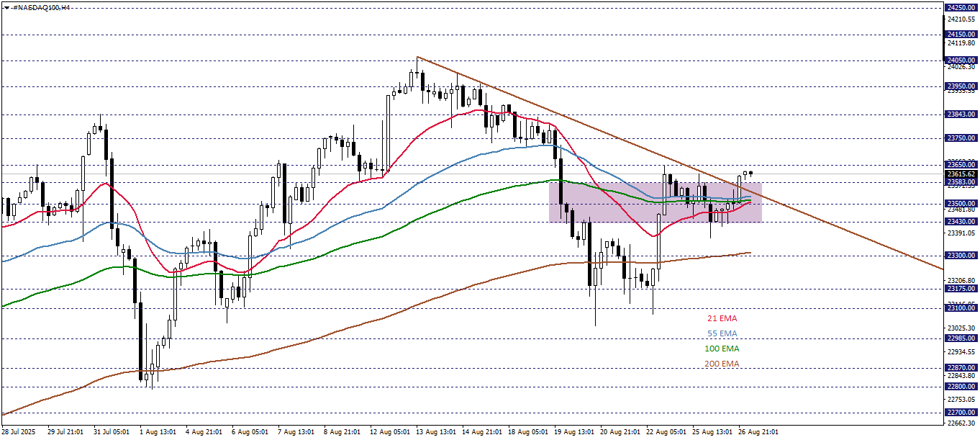980x440 pixels.
Task: Select the 24050.00 horizontal level price label
Action: 961,60
